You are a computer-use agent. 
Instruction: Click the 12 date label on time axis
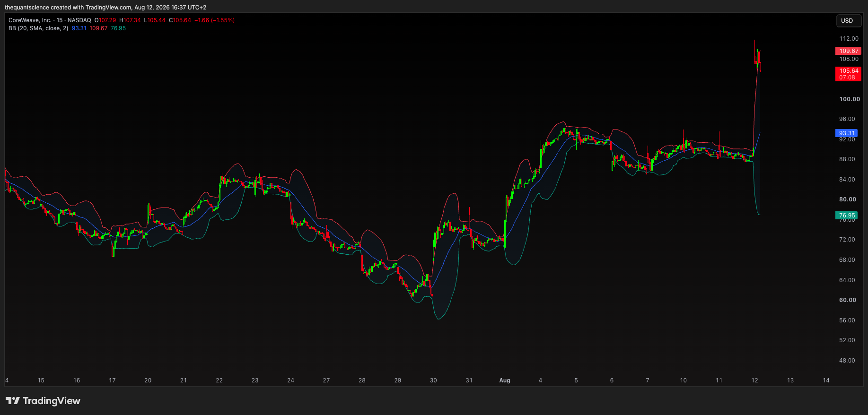754,380
